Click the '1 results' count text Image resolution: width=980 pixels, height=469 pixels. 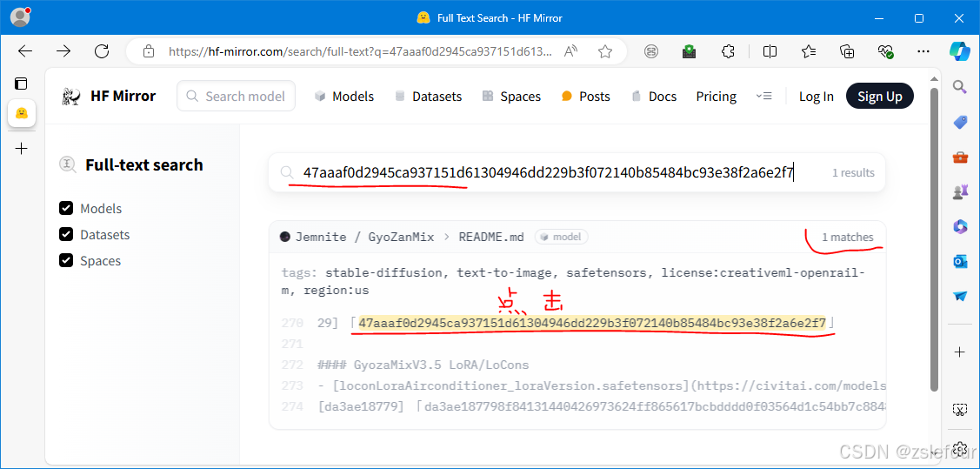click(x=853, y=173)
